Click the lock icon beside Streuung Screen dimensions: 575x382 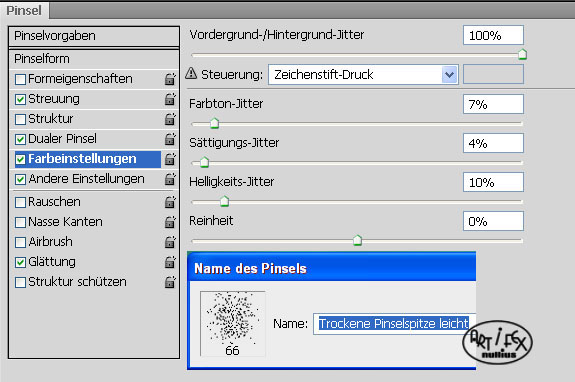(x=170, y=99)
